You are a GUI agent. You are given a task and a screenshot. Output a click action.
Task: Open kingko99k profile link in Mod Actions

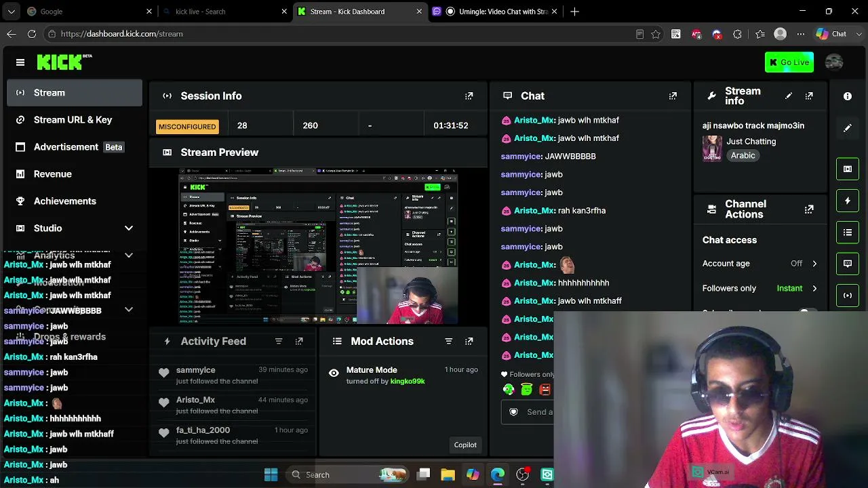[408, 382]
